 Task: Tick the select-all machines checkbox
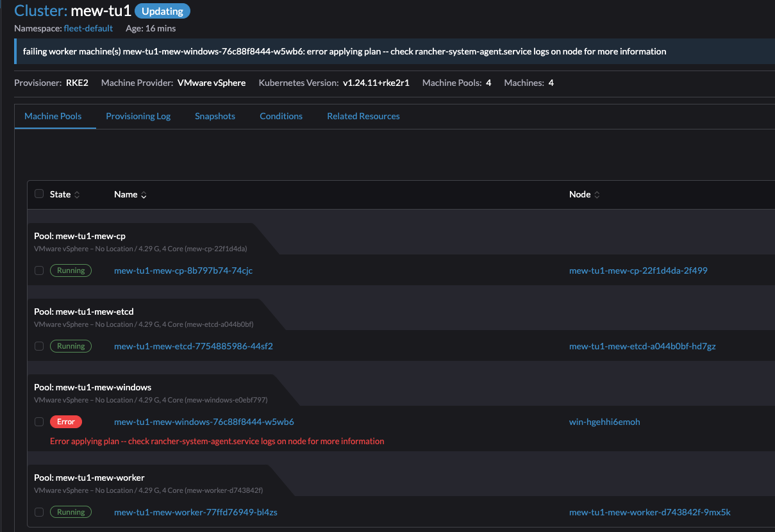pos(39,194)
